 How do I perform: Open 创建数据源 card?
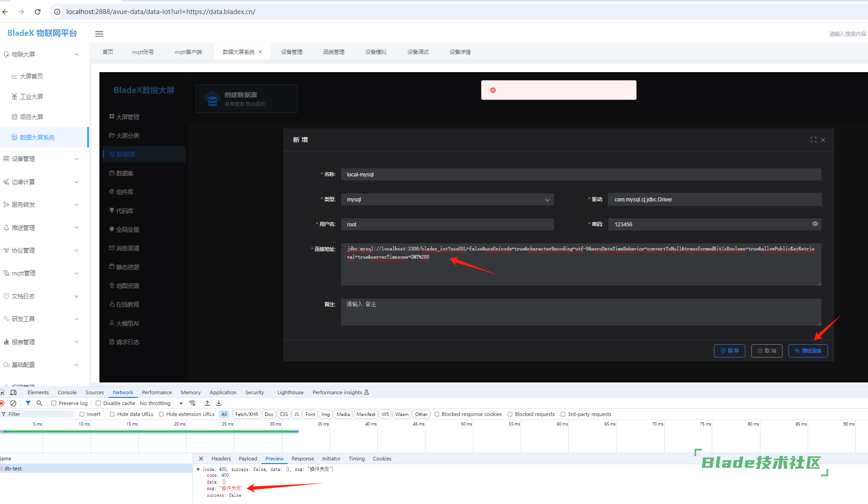pos(247,98)
